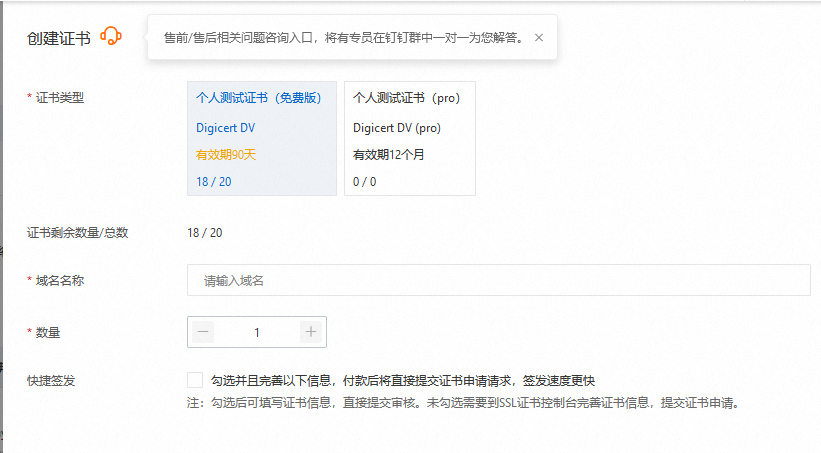This screenshot has height=453, width=821.
Task: Click the 0 / 0 count in pro card
Action: 365,182
